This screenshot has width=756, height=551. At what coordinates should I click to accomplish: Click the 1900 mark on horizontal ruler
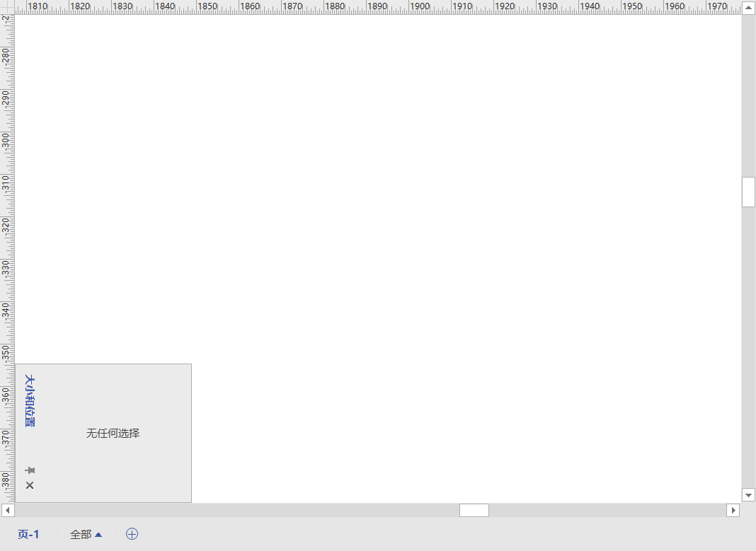point(420,6)
